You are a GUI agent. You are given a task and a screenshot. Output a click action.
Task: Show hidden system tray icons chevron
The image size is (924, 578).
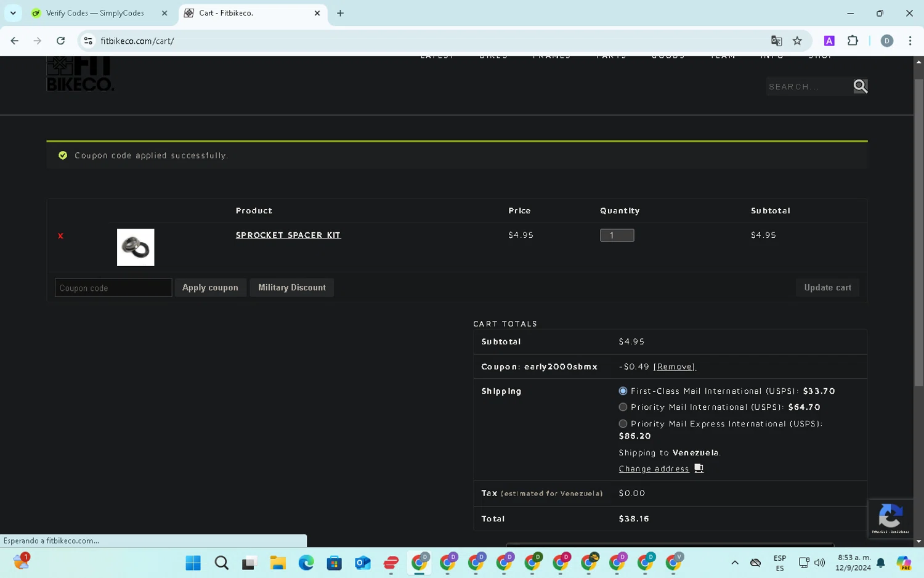click(734, 563)
